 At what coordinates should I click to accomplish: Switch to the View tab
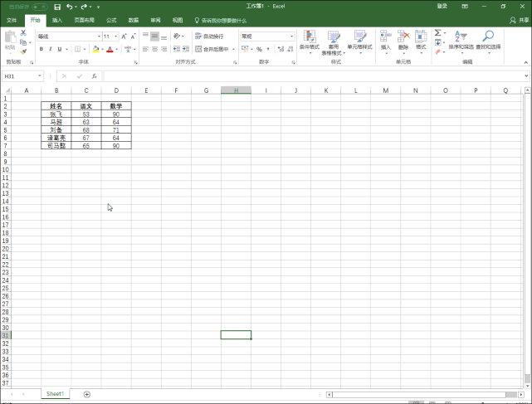(178, 21)
